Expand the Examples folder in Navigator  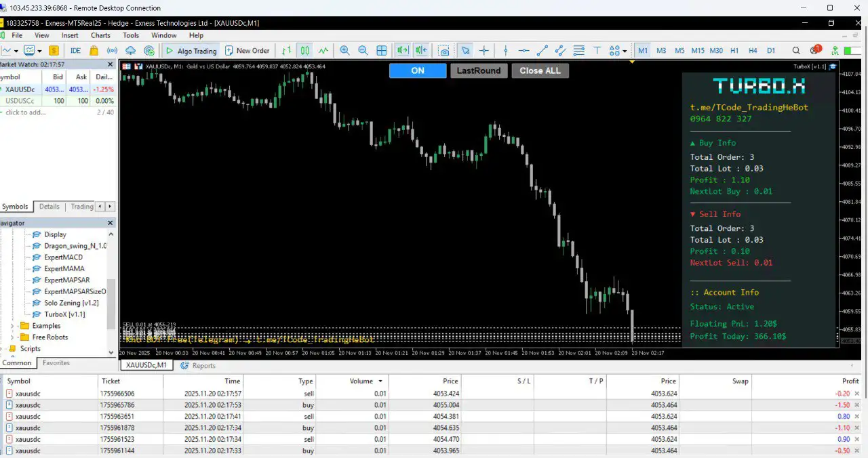pos(12,326)
